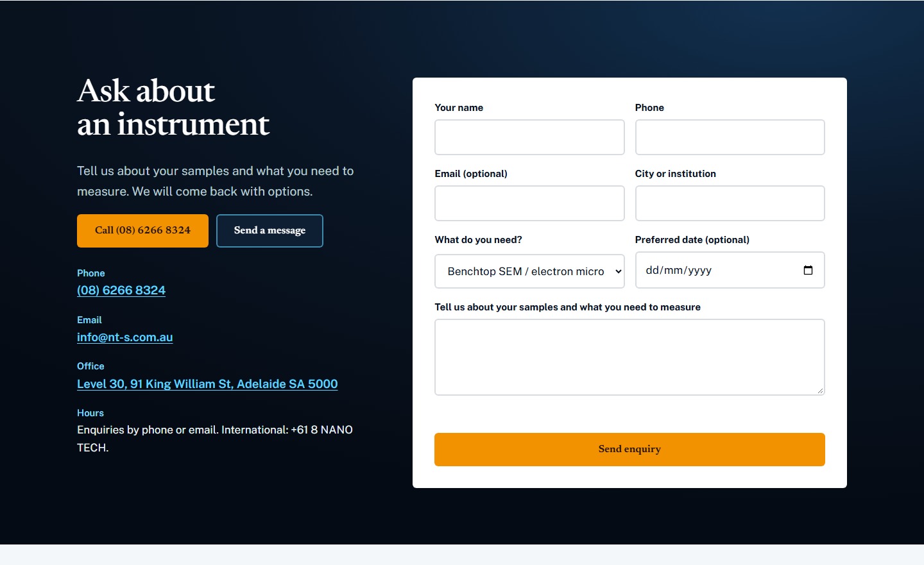Image resolution: width=924 pixels, height=565 pixels.
Task: Click the 'Hours' label in contact details
Action: [x=90, y=413]
